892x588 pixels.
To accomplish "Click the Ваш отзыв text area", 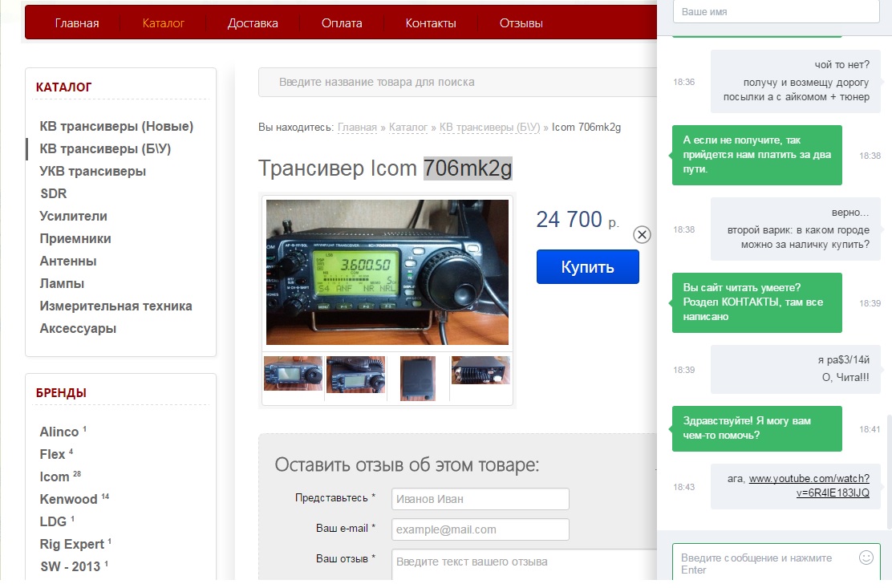I will 525,565.
